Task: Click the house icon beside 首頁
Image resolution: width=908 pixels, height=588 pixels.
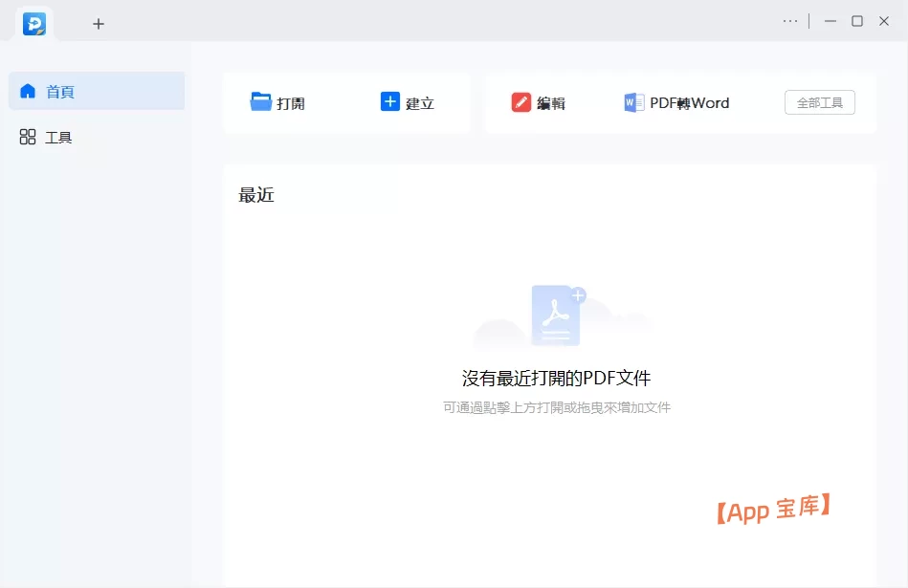Action: 28,91
